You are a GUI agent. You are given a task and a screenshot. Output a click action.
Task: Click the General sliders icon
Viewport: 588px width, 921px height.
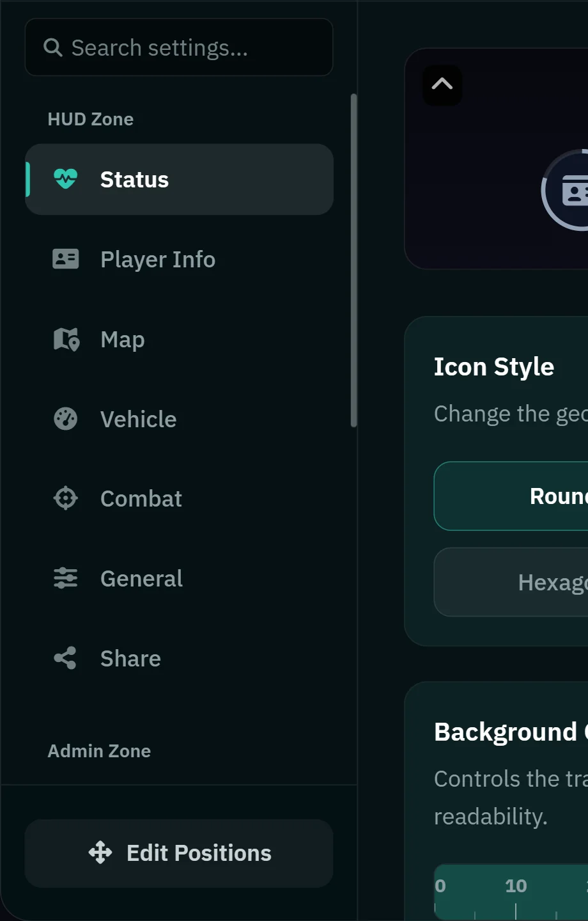coord(65,578)
